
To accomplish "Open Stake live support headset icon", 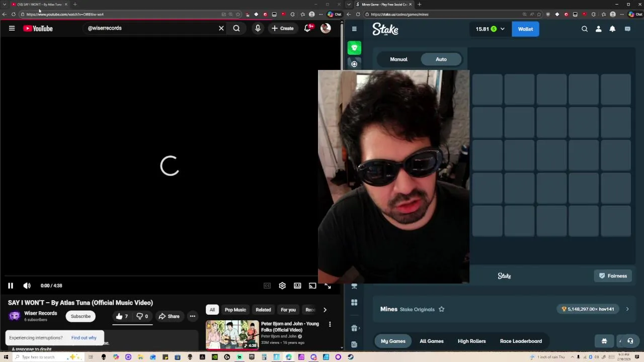I will (630, 341).
